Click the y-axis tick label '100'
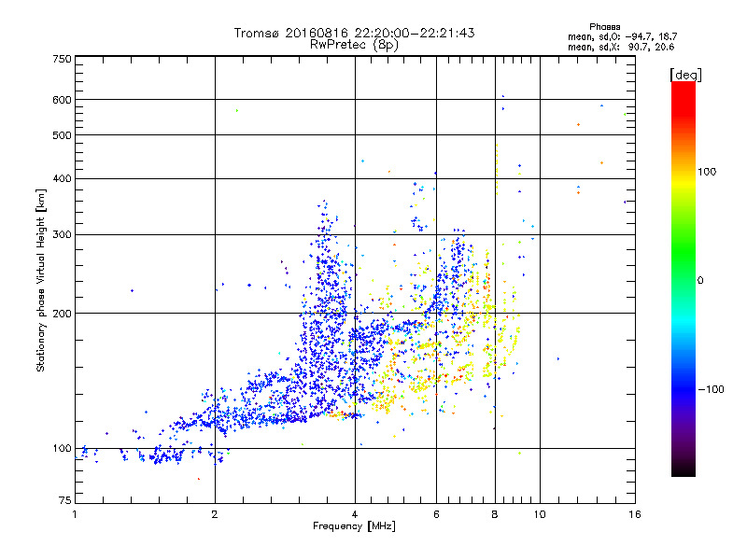 pos(62,448)
